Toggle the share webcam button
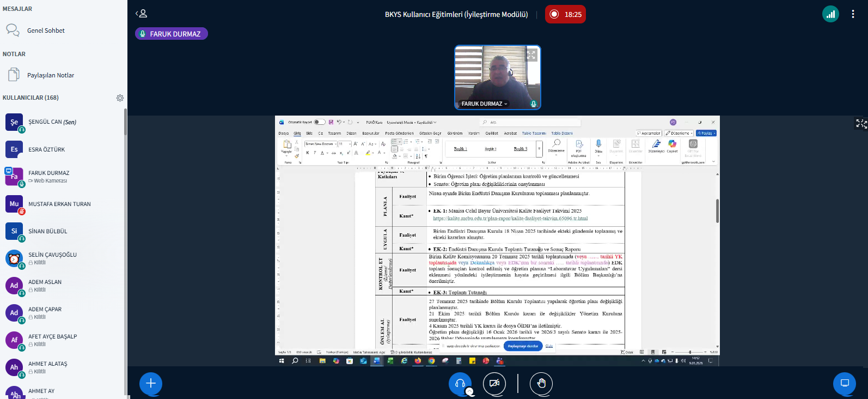868x399 pixels. (x=494, y=383)
